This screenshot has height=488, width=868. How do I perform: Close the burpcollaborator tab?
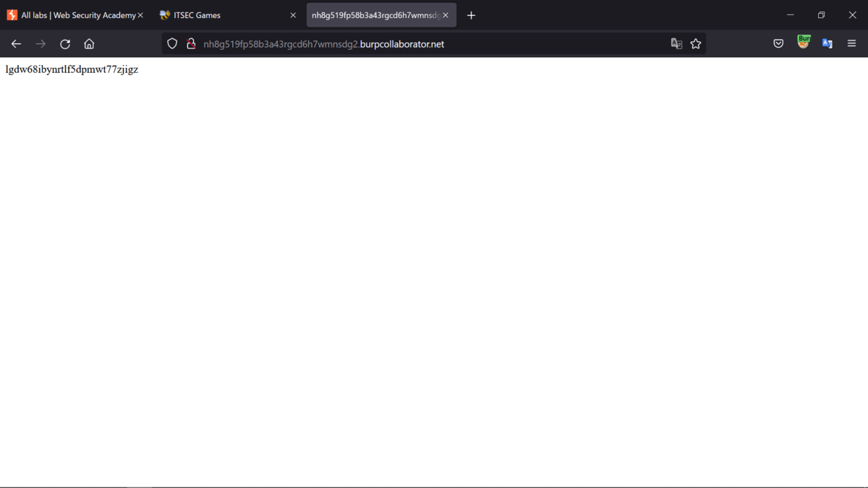click(x=446, y=15)
